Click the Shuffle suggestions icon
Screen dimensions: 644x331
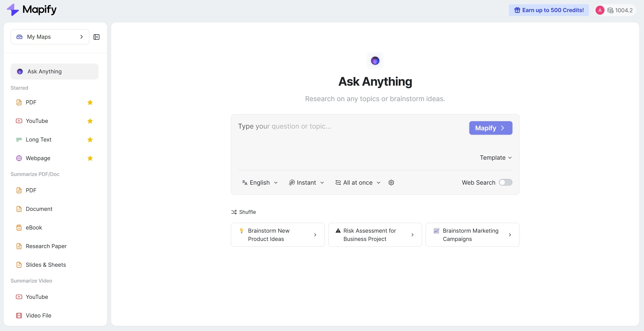point(234,212)
